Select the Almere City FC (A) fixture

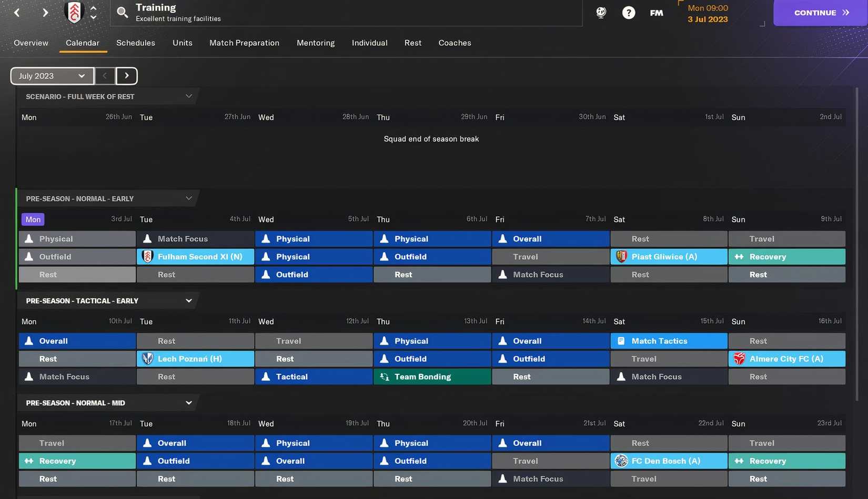pos(788,359)
